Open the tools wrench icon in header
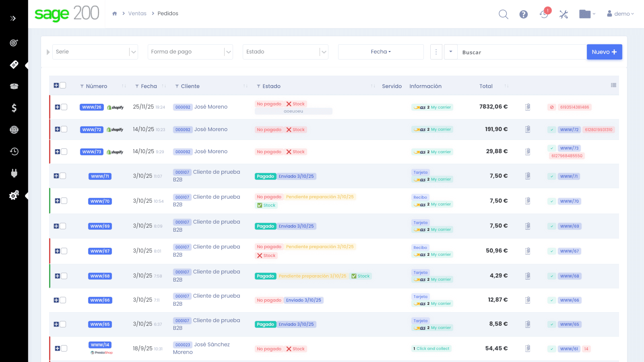The image size is (644, 362). [x=563, y=14]
